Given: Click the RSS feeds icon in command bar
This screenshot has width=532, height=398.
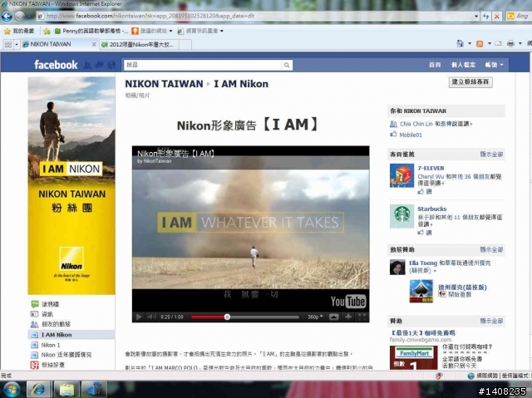Looking at the screenshot, I should 480,43.
